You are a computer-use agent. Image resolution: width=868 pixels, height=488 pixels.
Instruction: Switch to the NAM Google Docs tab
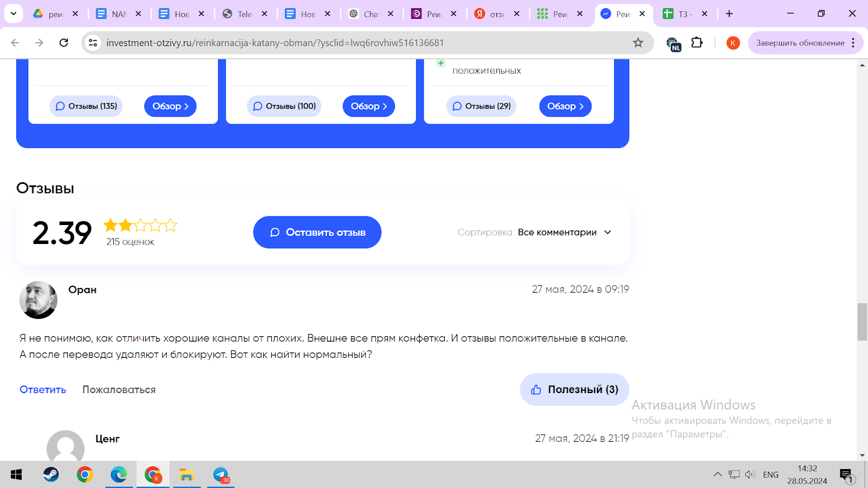tap(111, 14)
